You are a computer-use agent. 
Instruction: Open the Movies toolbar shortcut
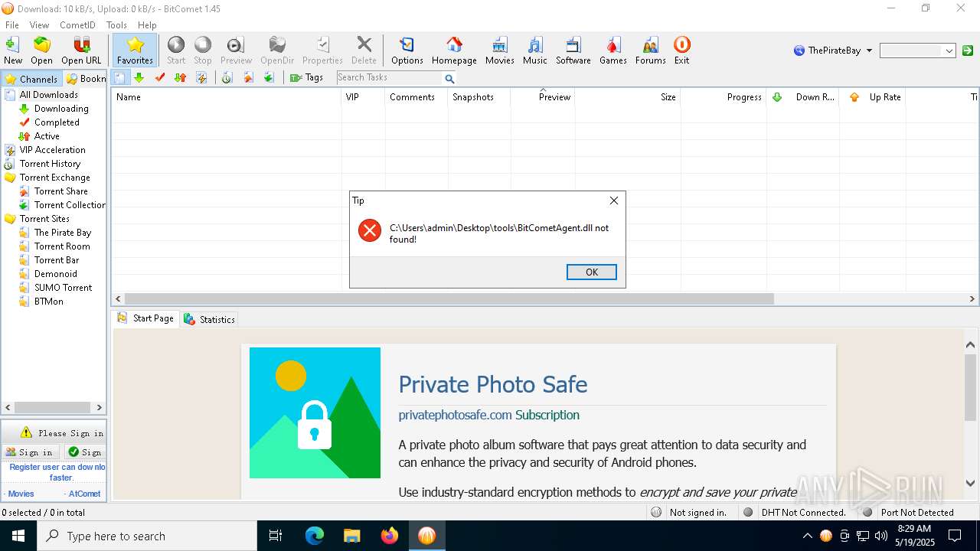(500, 51)
